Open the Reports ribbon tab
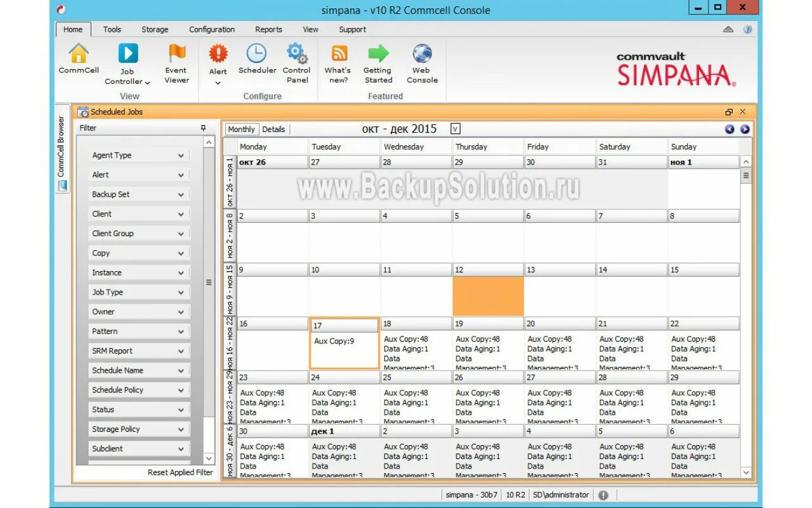 [268, 29]
